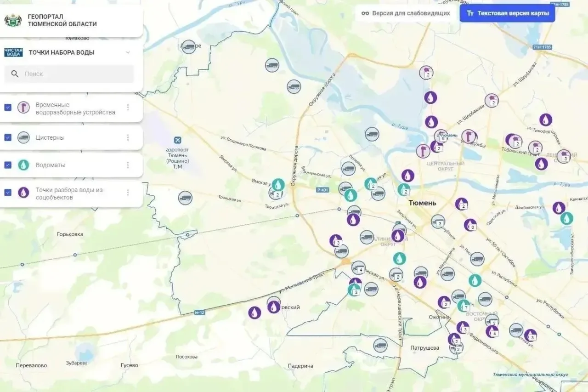
Task: Focus the Поиск search field
Action: 69,74
